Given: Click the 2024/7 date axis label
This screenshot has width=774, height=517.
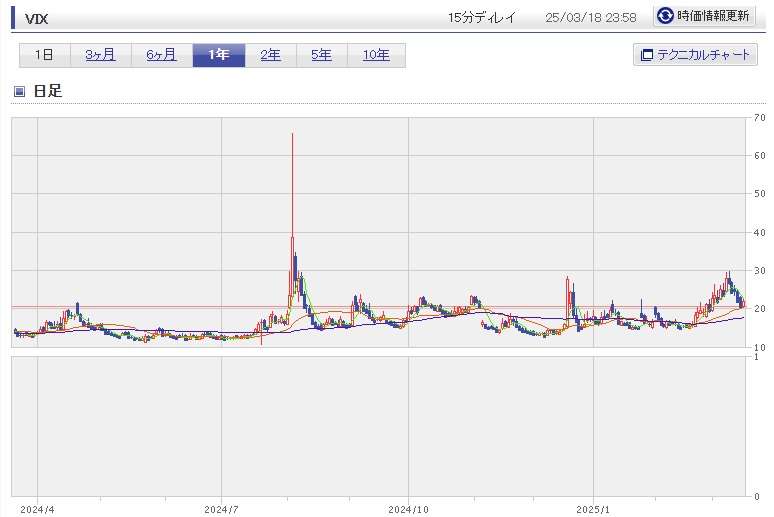Looking at the screenshot, I should (222, 510).
